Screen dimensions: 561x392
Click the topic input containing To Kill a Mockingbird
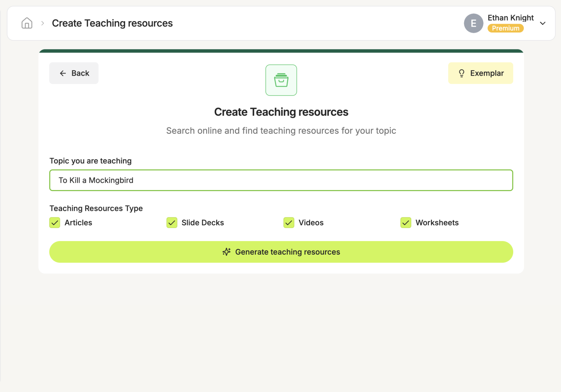tap(281, 180)
